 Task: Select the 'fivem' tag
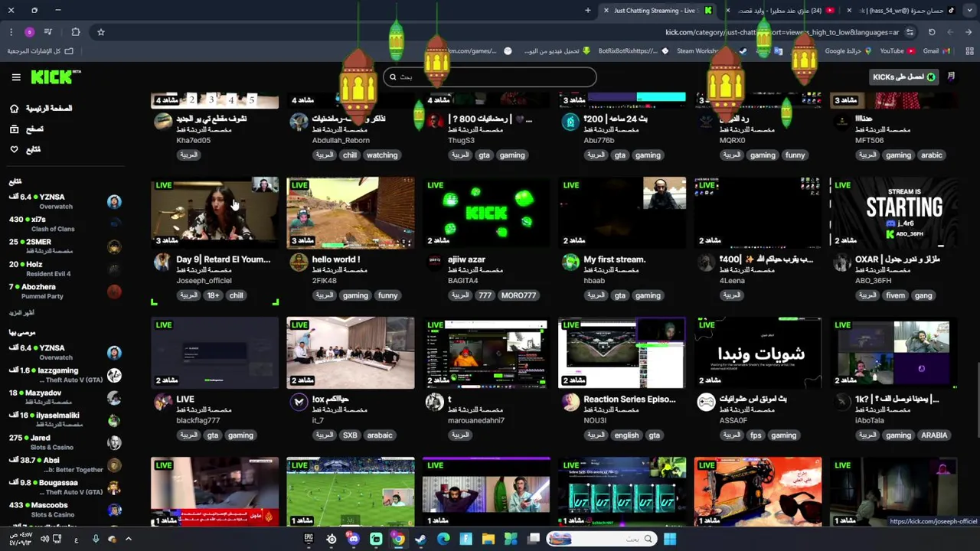coord(895,295)
